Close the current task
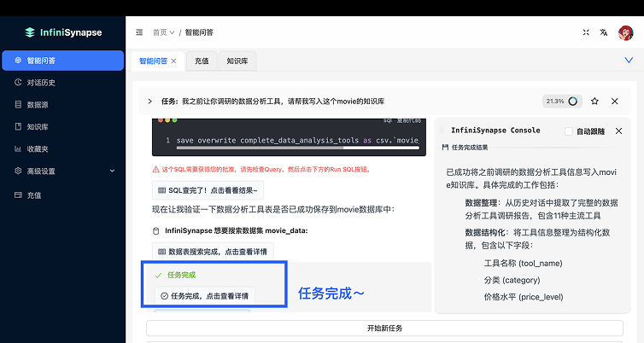 [x=615, y=101]
